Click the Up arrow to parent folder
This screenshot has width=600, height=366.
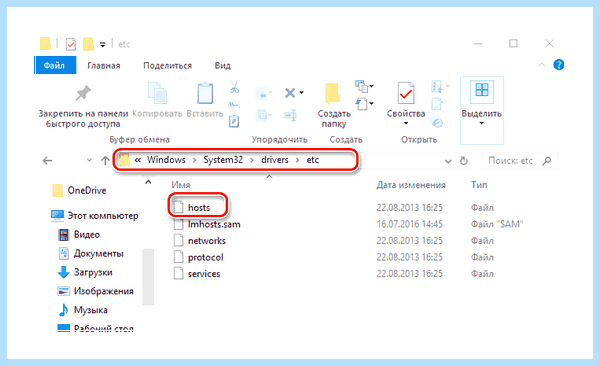click(x=105, y=160)
